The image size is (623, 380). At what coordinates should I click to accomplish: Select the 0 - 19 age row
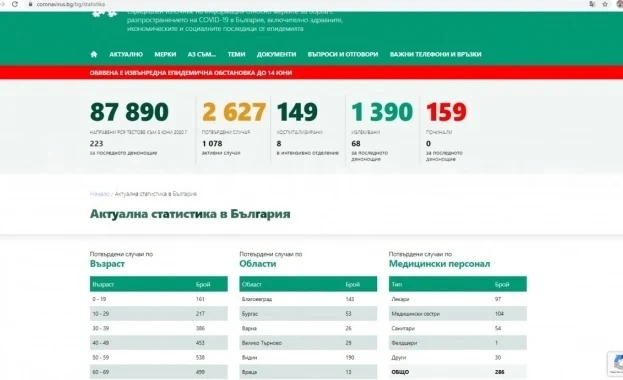pos(159,299)
